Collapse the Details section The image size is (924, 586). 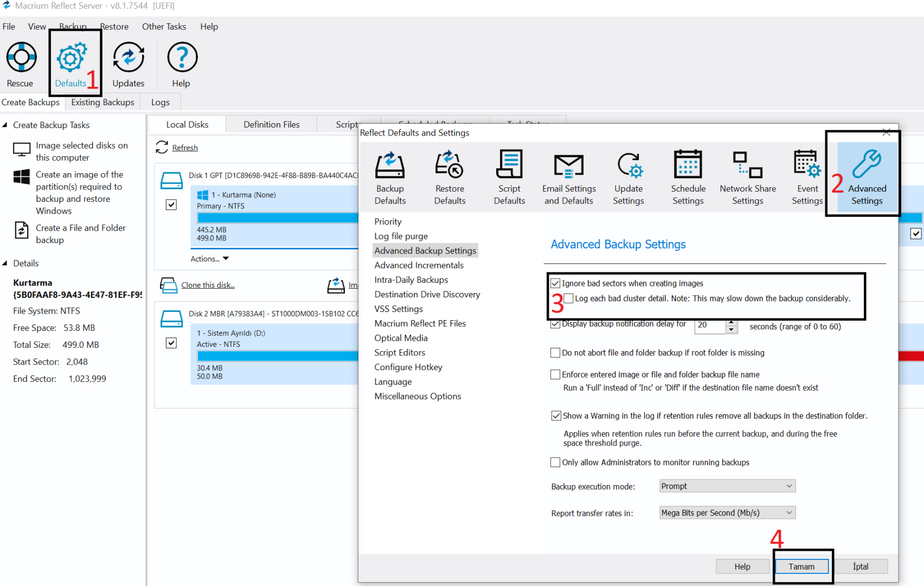(5, 263)
